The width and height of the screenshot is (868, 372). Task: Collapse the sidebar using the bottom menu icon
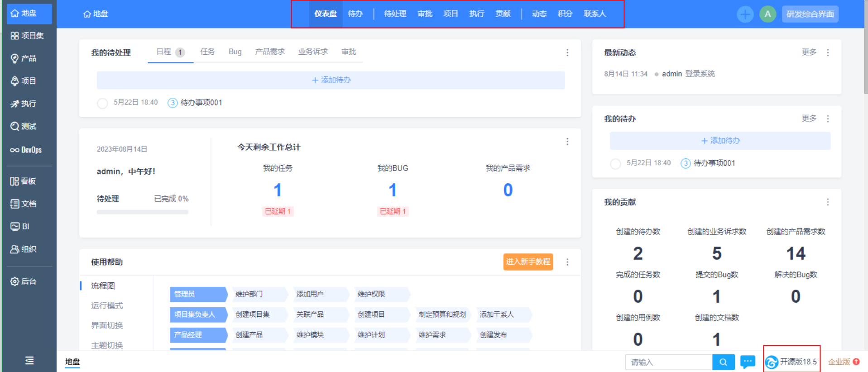[x=29, y=360]
